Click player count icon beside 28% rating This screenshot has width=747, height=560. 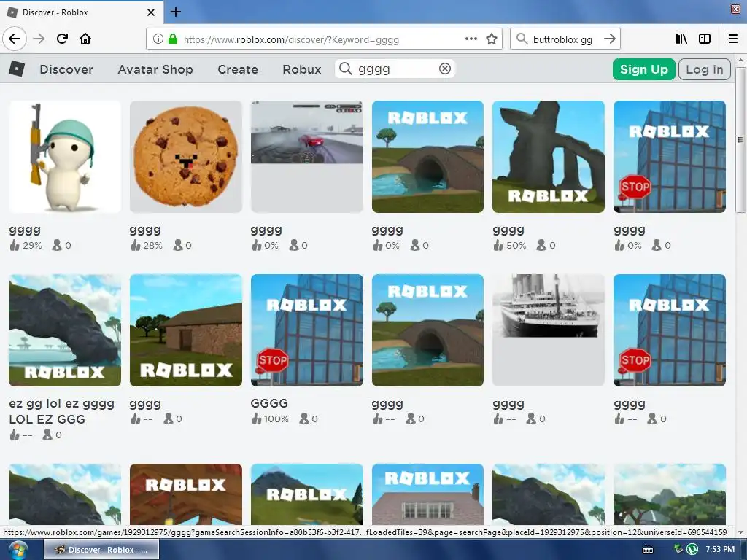178,245
